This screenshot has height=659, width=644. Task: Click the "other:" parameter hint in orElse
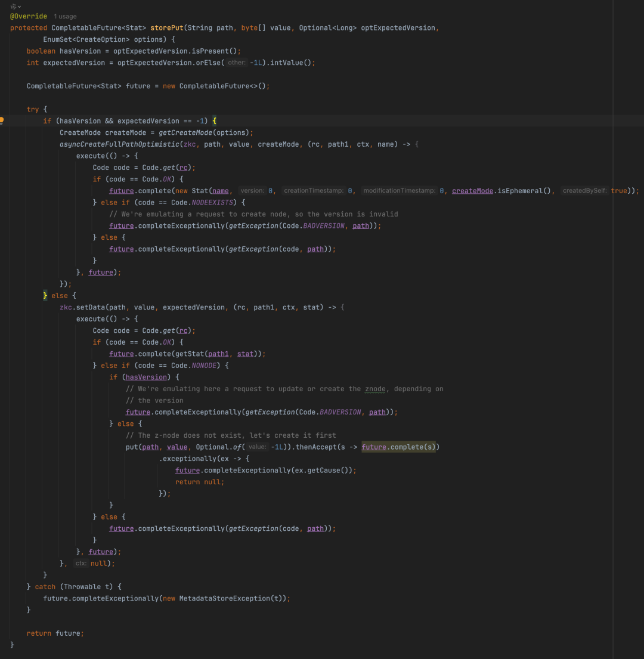coord(237,63)
